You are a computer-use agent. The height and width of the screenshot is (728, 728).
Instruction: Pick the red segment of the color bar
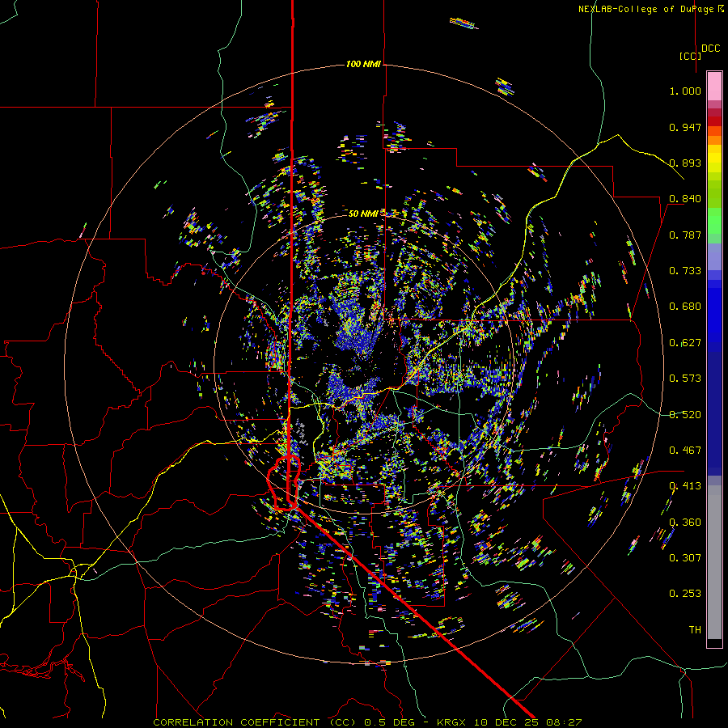(x=714, y=121)
